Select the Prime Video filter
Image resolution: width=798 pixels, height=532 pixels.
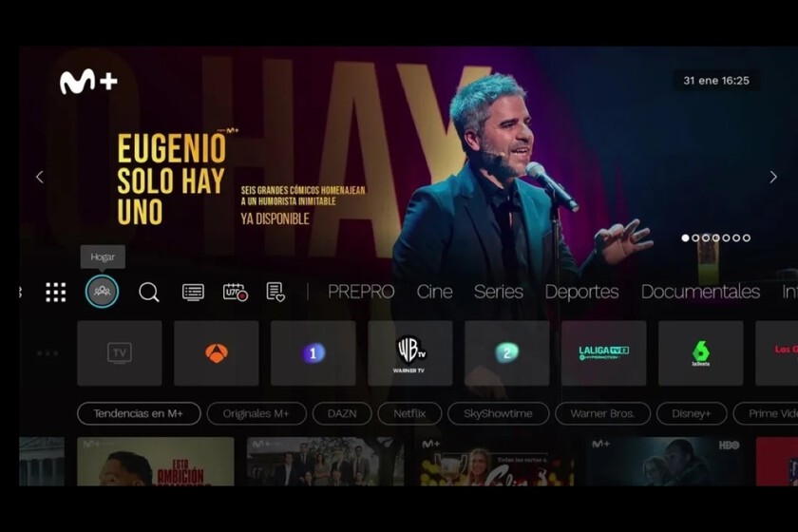[x=766, y=413]
